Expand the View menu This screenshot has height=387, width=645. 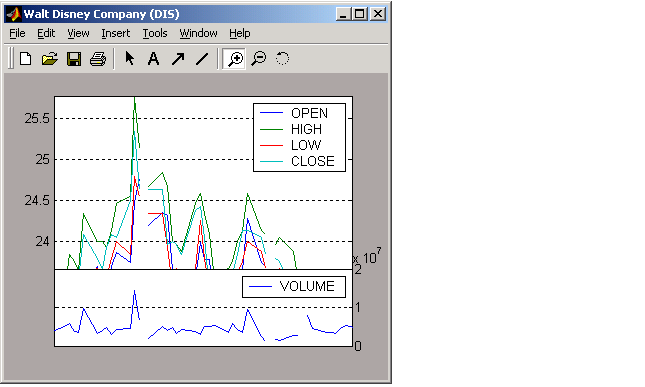[78, 33]
